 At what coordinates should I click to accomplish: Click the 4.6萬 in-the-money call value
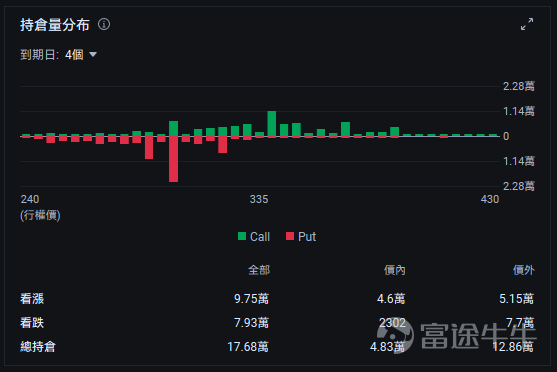(x=391, y=298)
